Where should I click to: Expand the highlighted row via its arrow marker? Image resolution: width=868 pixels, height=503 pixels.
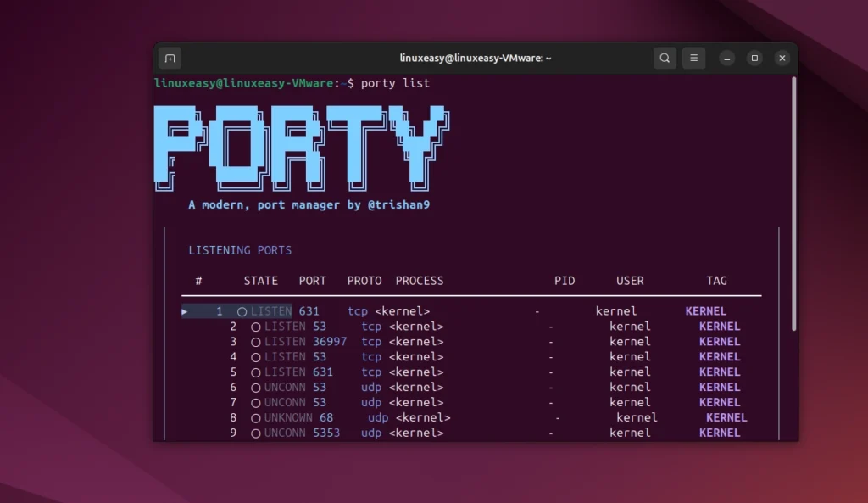tap(184, 310)
